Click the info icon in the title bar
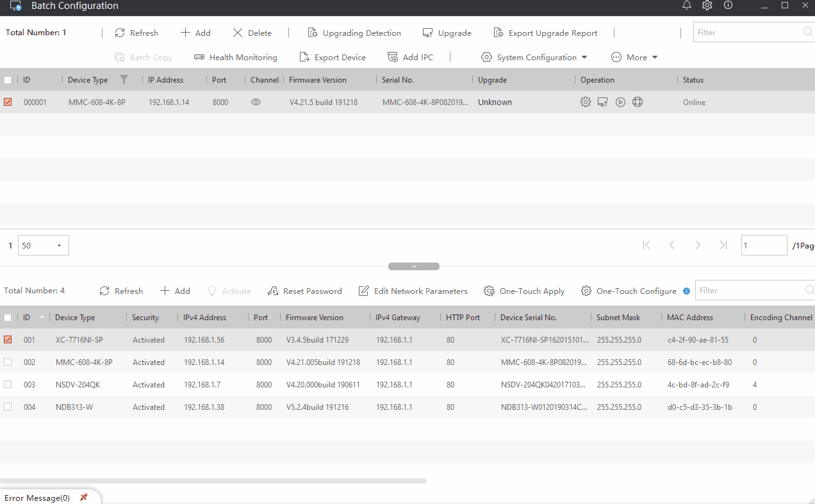The image size is (815, 504). tap(728, 5)
